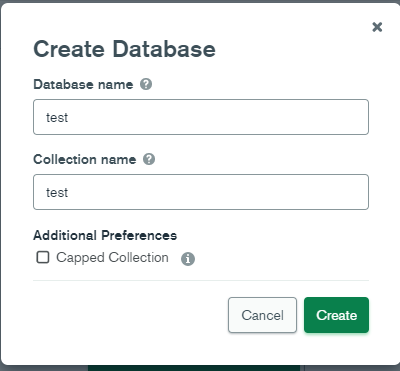The image size is (400, 371).
Task: Show Capped Collection info icon details
Action: pos(188,259)
